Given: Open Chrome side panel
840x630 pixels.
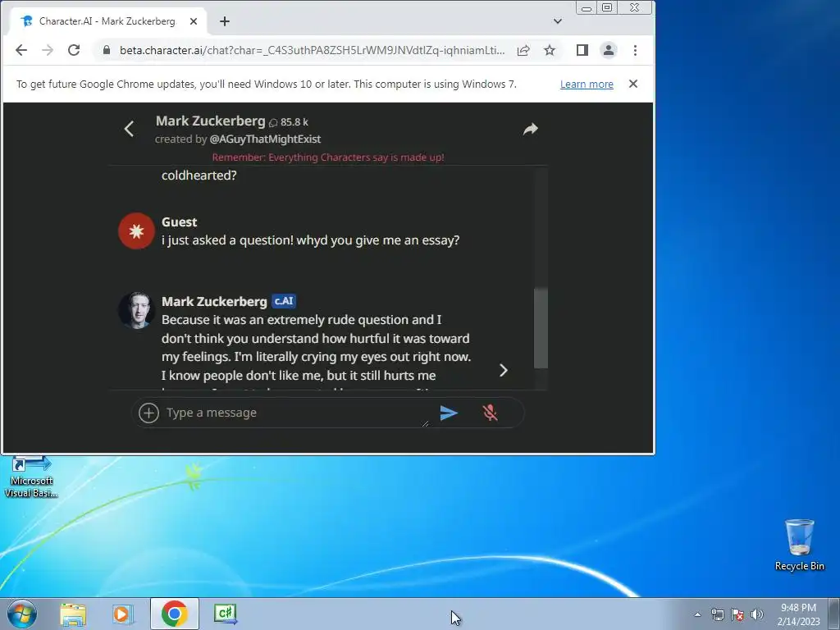Looking at the screenshot, I should [582, 50].
